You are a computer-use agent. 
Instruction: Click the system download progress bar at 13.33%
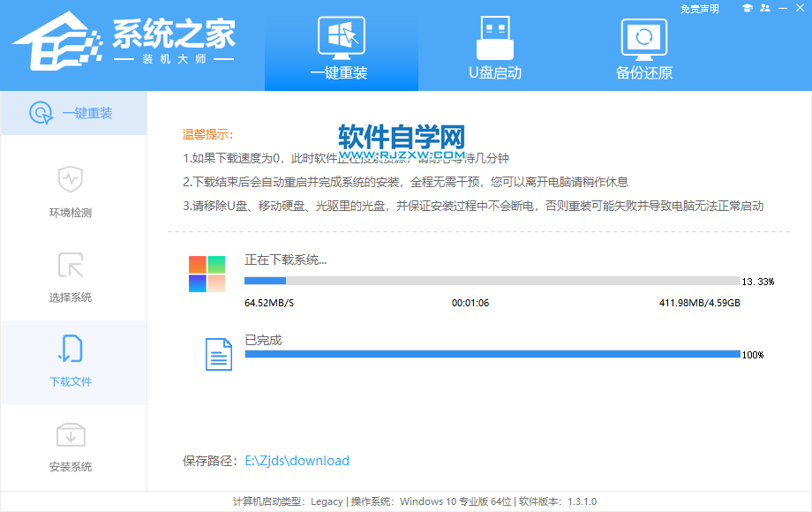[492, 281]
